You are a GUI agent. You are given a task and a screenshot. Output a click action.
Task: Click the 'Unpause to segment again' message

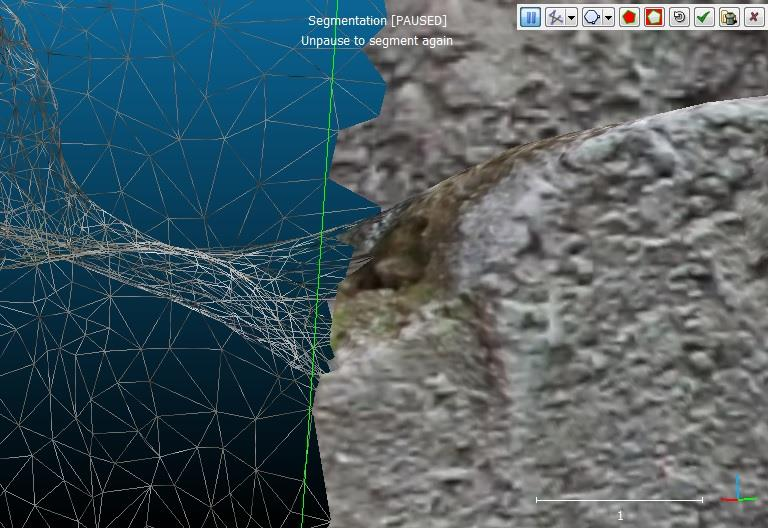click(x=377, y=41)
